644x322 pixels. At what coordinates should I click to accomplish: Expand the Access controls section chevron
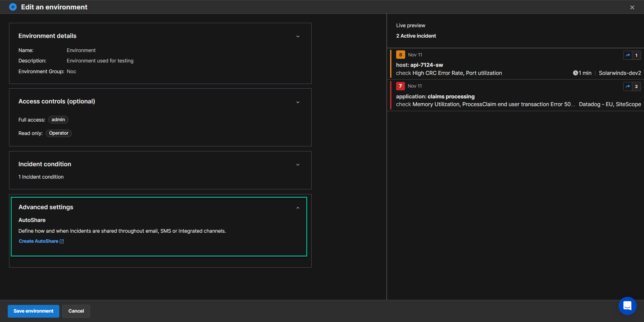coord(298,102)
